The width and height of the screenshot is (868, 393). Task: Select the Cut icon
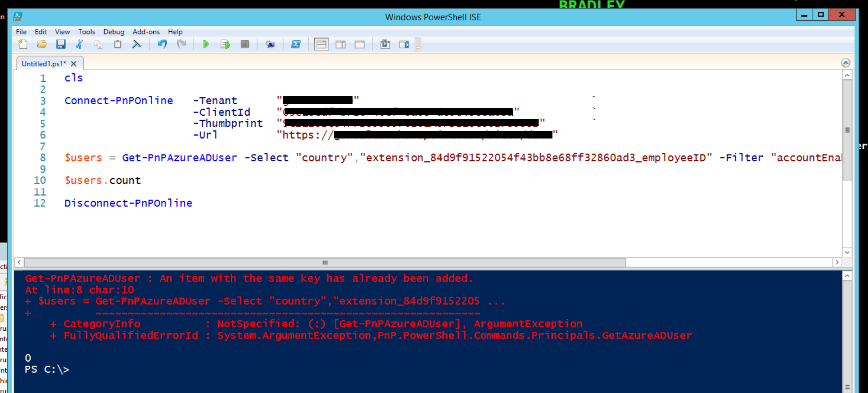click(80, 44)
